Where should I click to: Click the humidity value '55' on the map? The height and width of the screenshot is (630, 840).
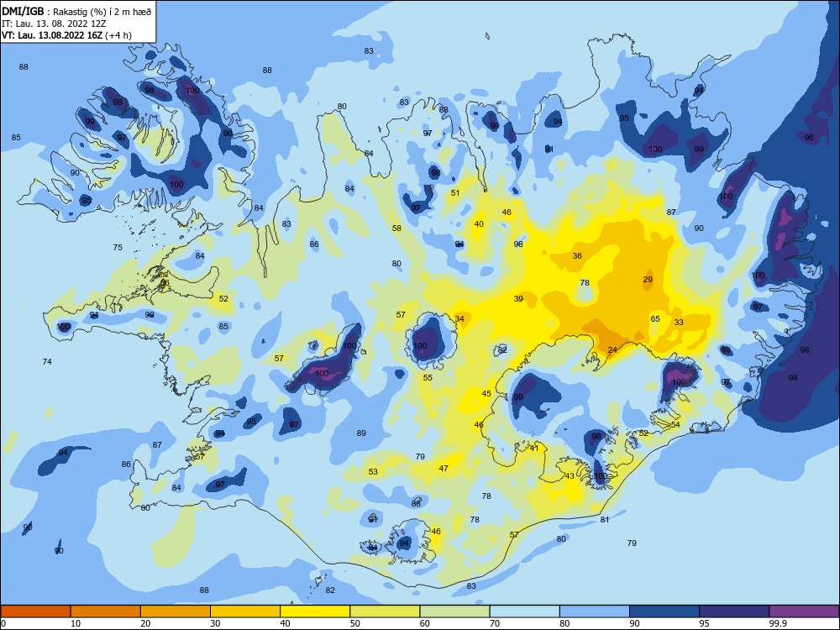click(428, 378)
